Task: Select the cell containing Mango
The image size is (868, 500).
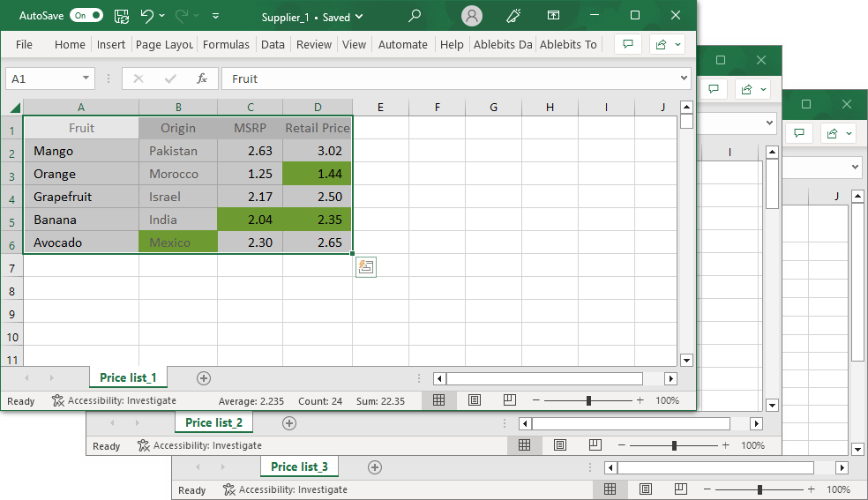Action: tap(81, 151)
